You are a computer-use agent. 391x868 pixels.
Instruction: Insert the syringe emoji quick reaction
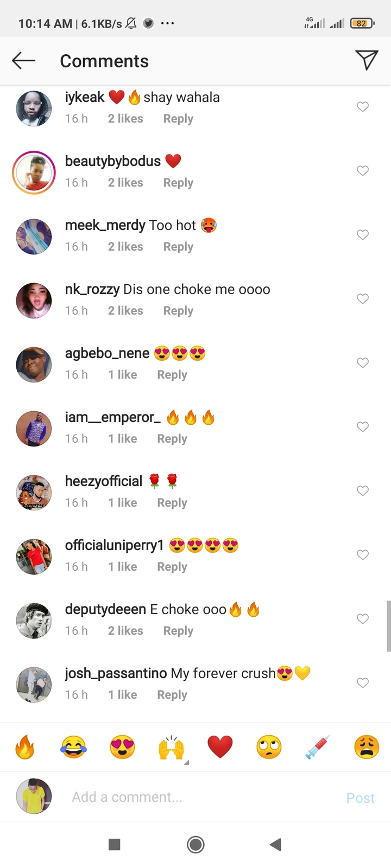(x=318, y=747)
